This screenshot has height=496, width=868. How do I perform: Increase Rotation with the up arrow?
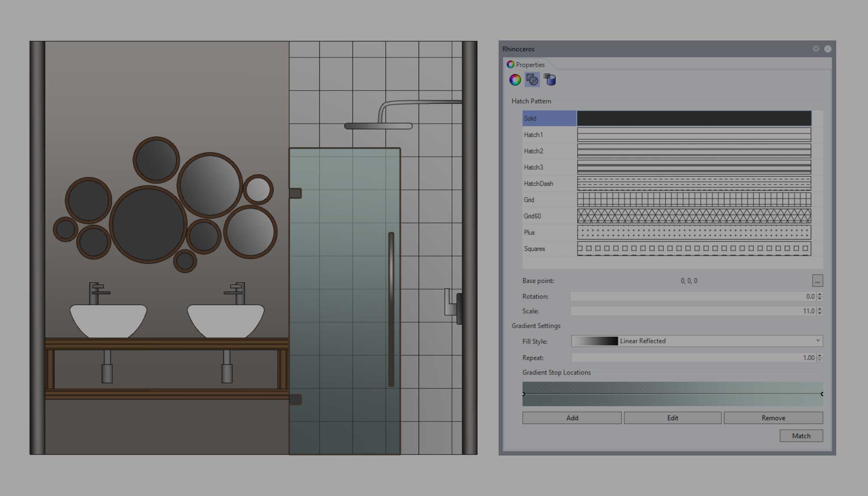819,294
